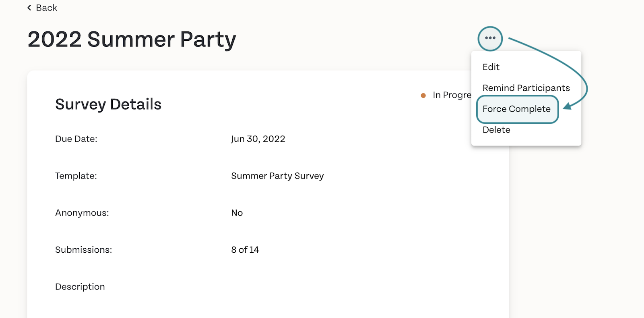Image resolution: width=644 pixels, height=318 pixels.
Task: Choose Remind Participants menu entry
Action: pos(526,88)
